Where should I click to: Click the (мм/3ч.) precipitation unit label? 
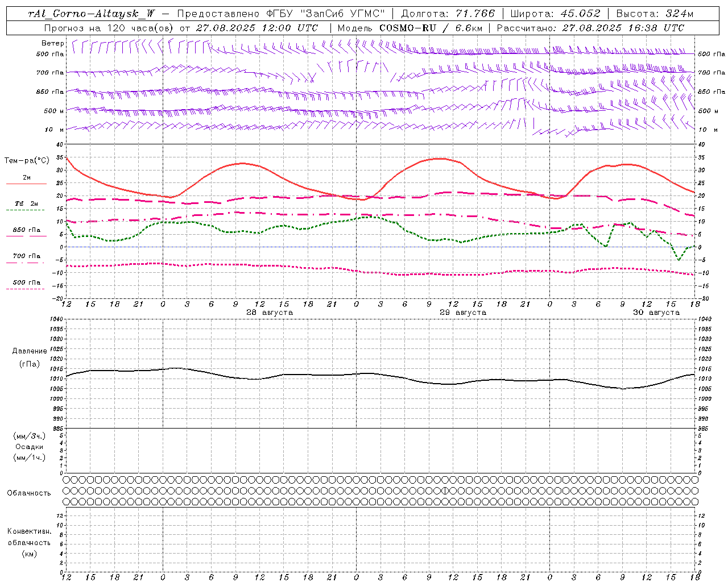tap(30, 436)
